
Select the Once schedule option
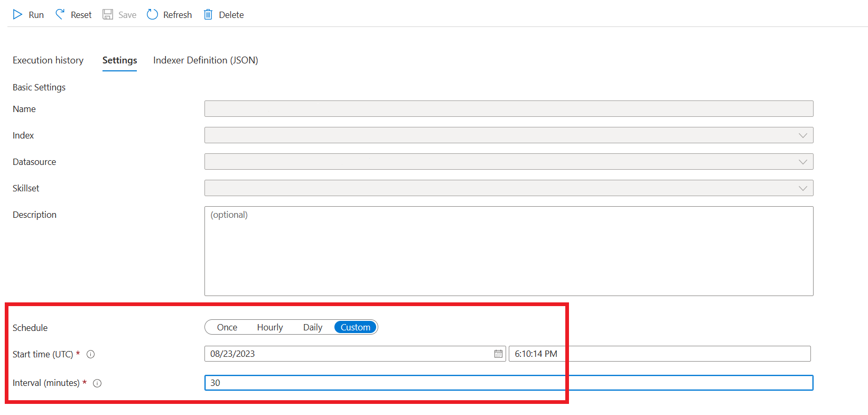(x=227, y=327)
